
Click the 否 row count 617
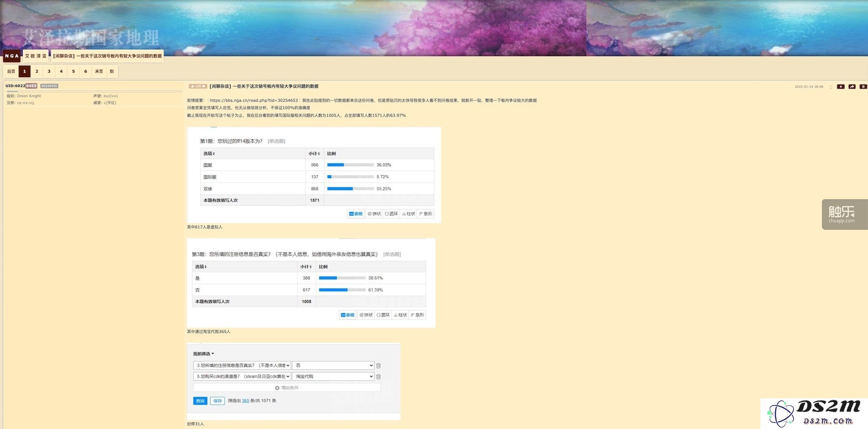pos(307,290)
